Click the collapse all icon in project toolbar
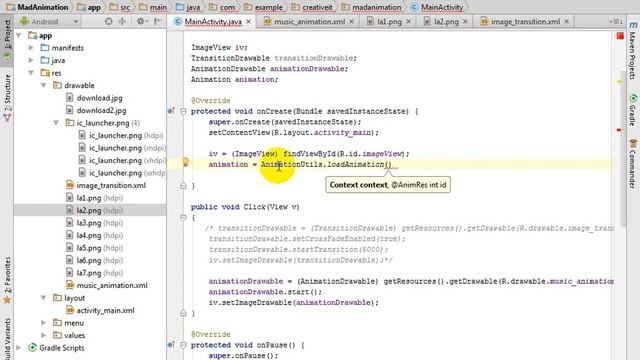The width and height of the screenshot is (640, 360). click(122, 21)
